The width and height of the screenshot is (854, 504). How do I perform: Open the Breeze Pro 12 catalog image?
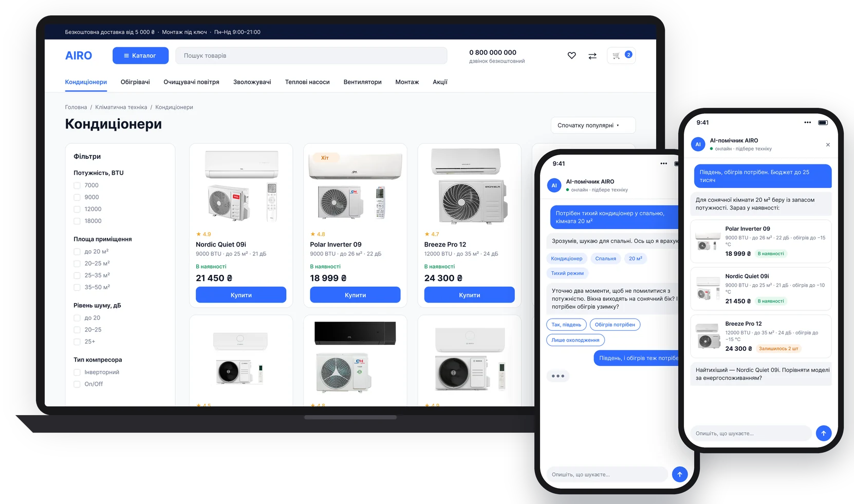(x=469, y=186)
